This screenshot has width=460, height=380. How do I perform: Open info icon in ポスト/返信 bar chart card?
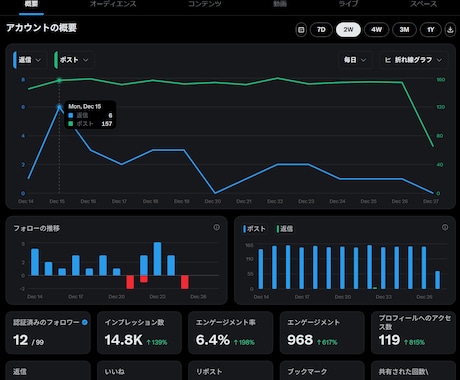[x=445, y=227]
